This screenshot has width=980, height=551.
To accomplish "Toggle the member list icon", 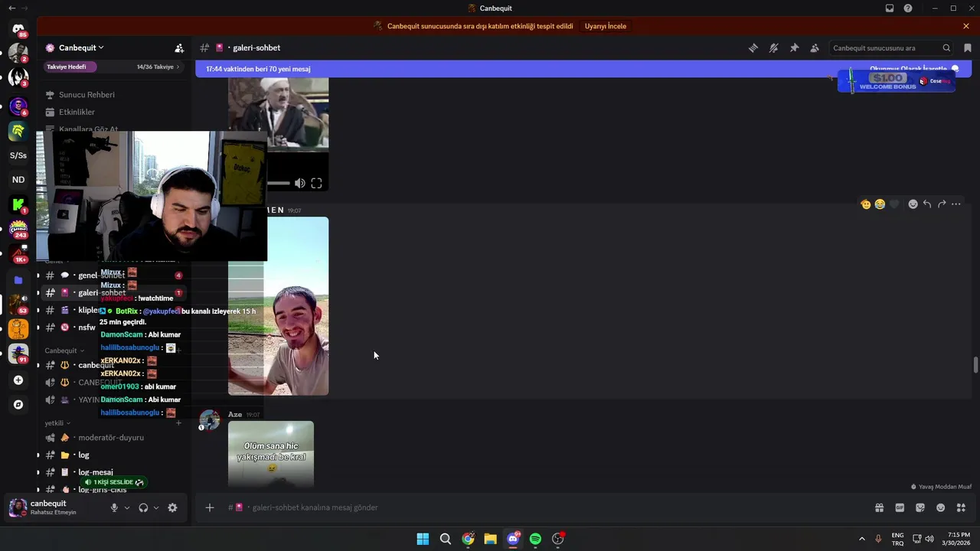I will (x=815, y=47).
